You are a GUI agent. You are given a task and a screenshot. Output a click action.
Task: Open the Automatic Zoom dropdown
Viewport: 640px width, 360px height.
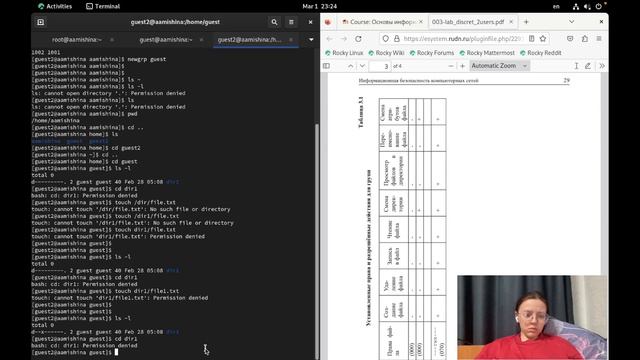[x=500, y=66]
